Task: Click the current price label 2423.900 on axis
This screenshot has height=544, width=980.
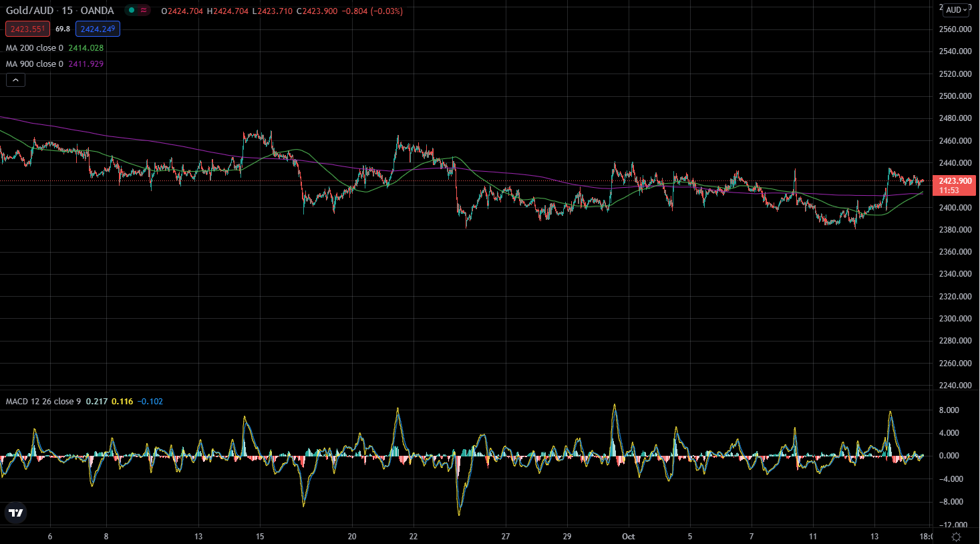Action: (x=954, y=181)
